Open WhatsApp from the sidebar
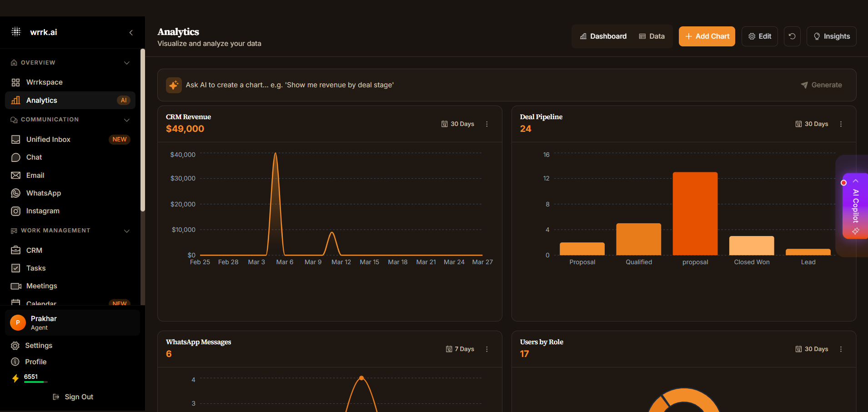Screen dimensions: 868x412 [44, 193]
